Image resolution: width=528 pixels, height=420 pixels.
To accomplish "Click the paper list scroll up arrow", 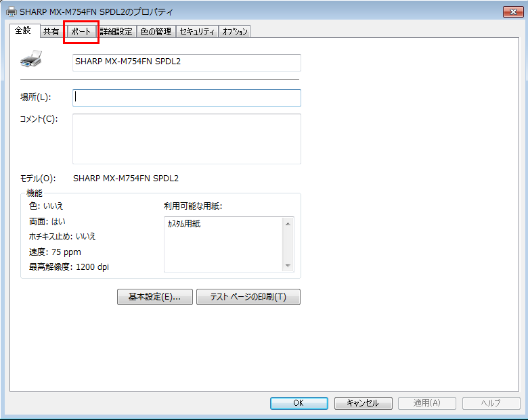I will point(288,224).
